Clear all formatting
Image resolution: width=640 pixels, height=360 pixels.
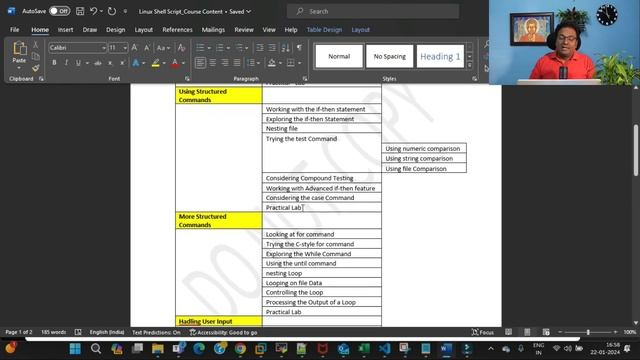click(182, 48)
